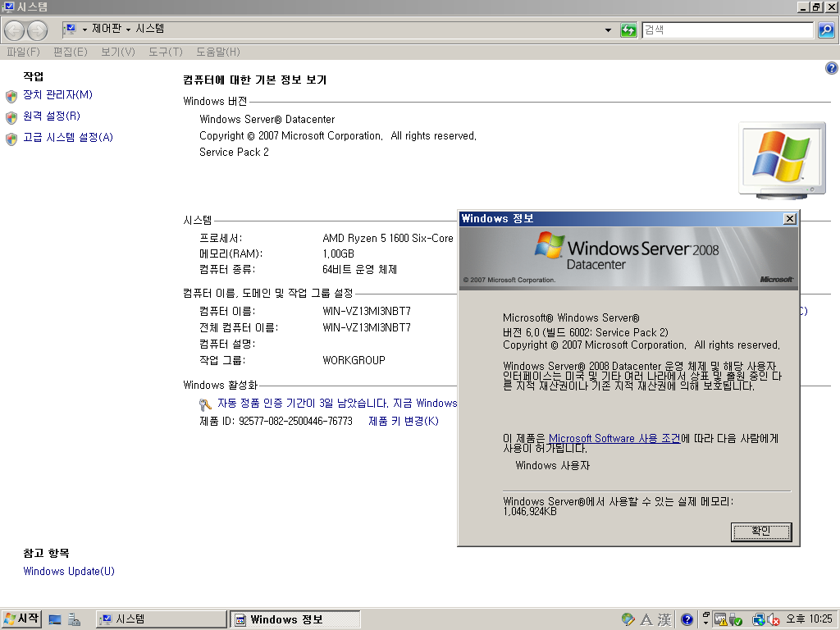The height and width of the screenshot is (630, 840).
Task: Click the Back navigation arrow button
Action: coord(15,30)
